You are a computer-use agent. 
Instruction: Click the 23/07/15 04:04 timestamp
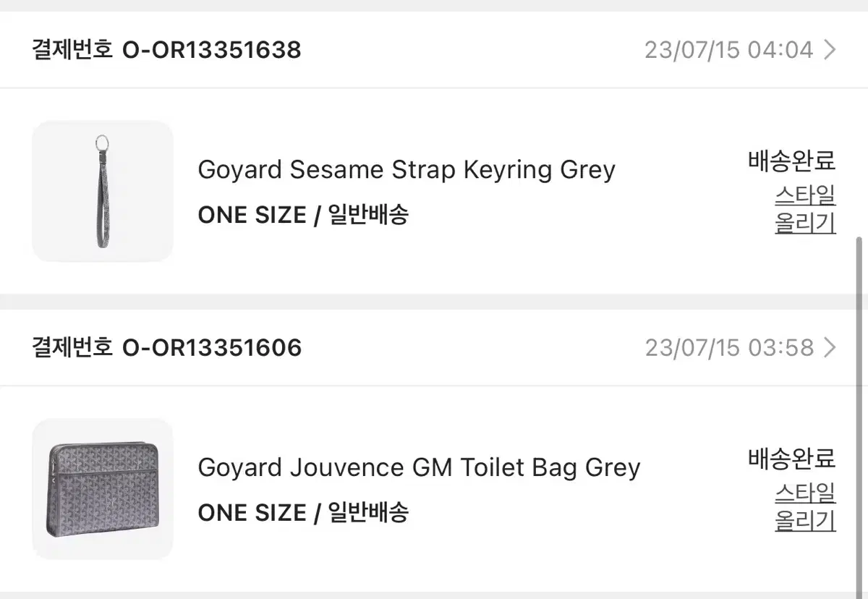click(x=731, y=49)
